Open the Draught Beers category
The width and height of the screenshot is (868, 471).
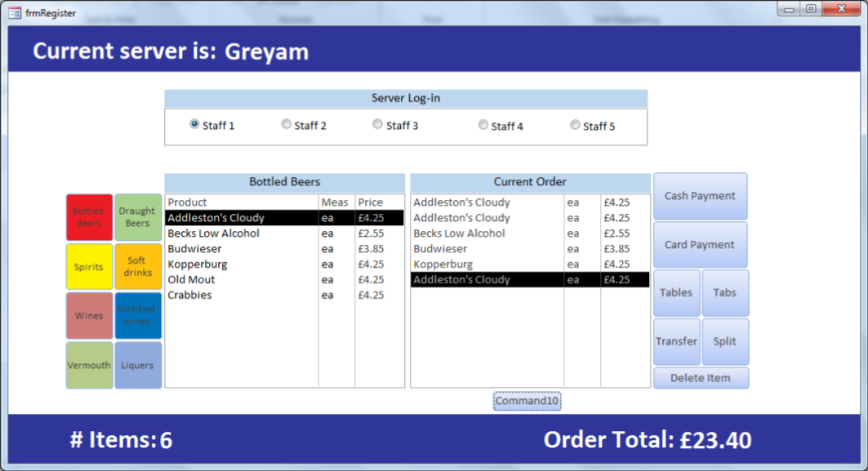click(138, 218)
